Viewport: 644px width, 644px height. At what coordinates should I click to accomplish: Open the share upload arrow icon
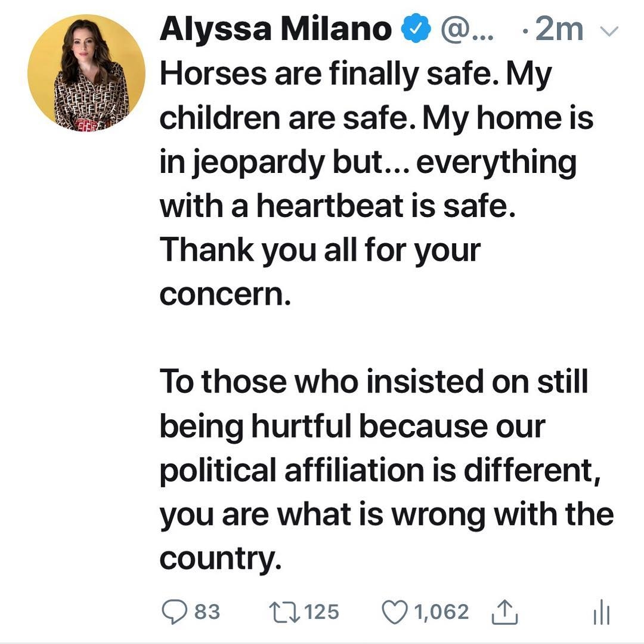click(x=504, y=612)
